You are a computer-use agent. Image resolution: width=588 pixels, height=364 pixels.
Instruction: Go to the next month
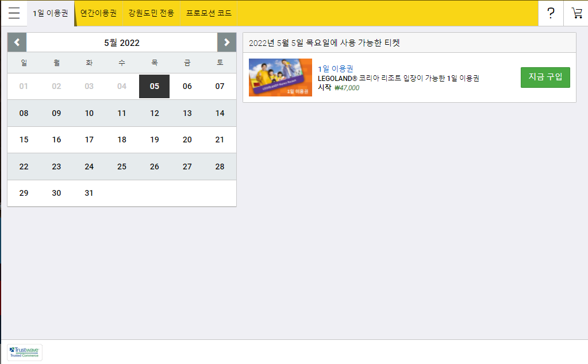tap(226, 42)
